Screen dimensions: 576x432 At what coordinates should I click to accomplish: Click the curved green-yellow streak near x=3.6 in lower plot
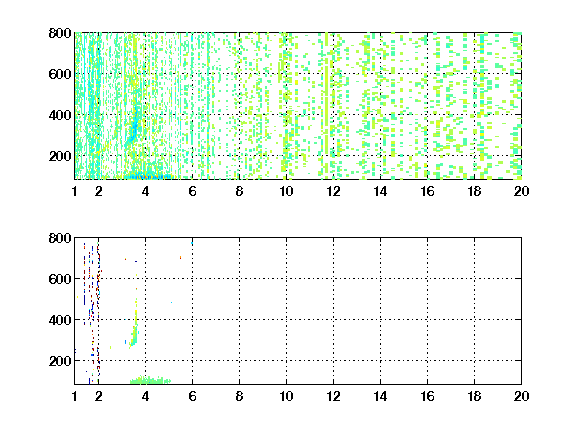[134, 327]
